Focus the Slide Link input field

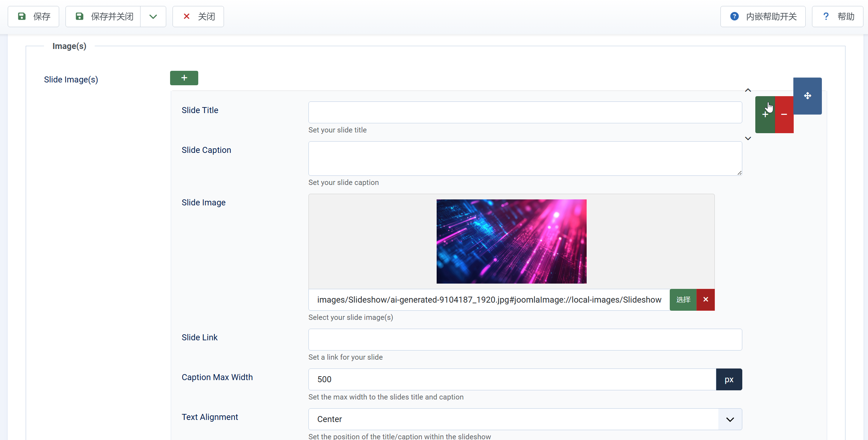(525, 340)
